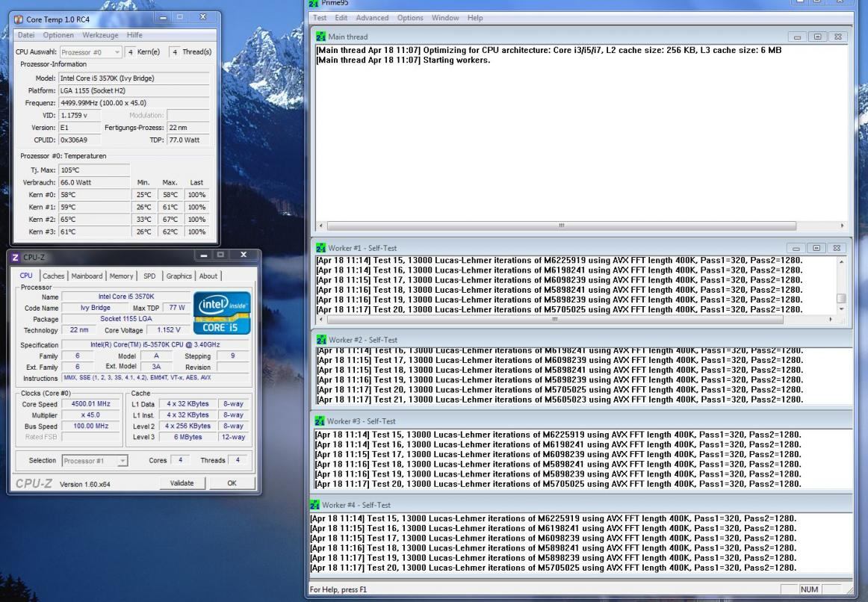
Task: Open the Werkzeuge menu in Core Temp
Action: coord(100,35)
